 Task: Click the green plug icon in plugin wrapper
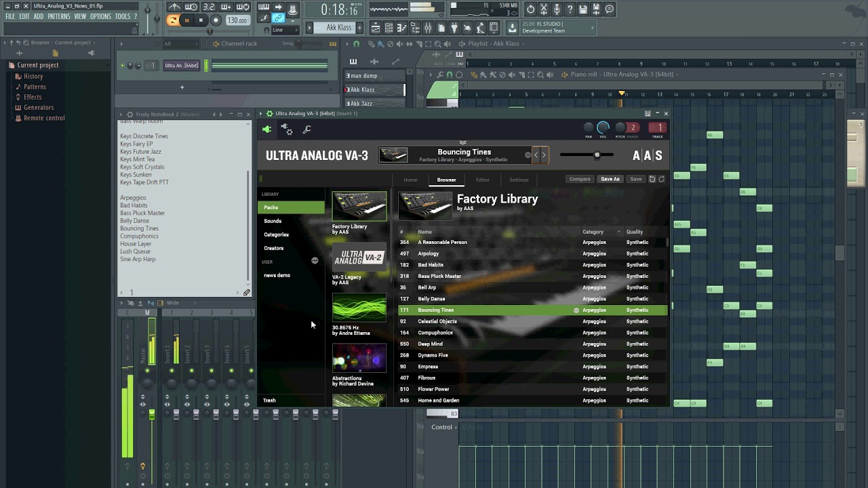coord(267,129)
